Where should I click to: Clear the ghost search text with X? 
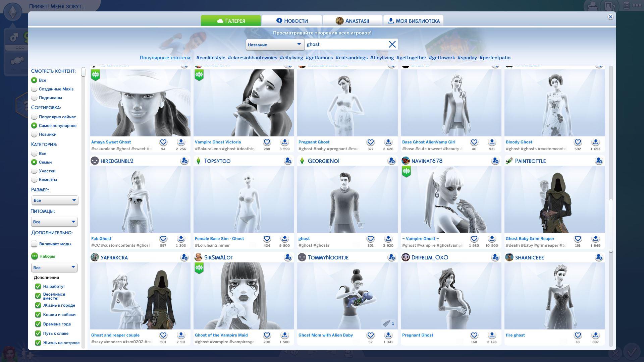pos(392,44)
